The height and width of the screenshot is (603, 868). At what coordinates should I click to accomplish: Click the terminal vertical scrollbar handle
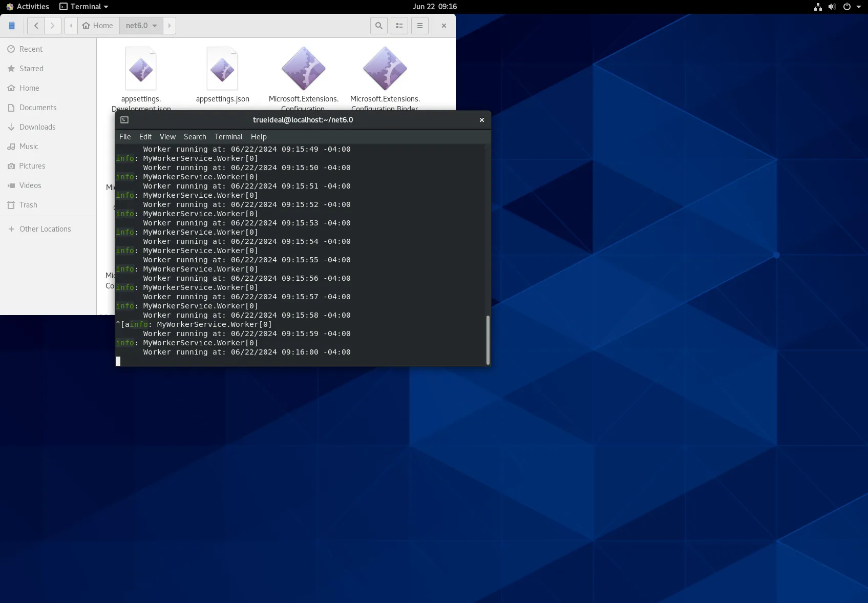pos(488,340)
